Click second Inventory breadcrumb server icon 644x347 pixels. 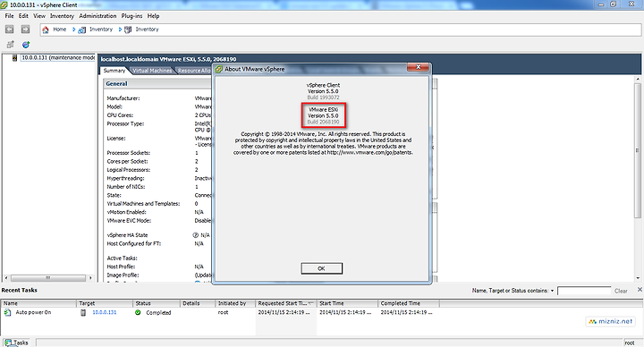click(x=128, y=30)
